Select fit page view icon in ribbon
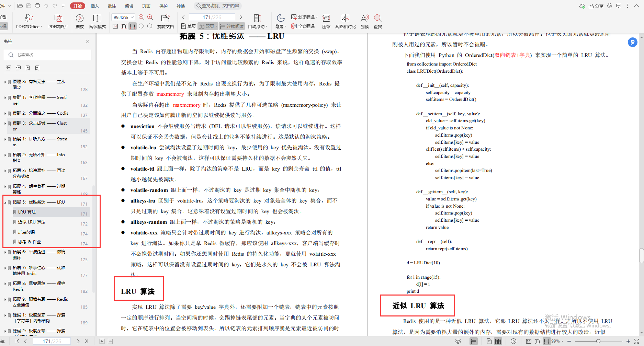 [x=124, y=26]
